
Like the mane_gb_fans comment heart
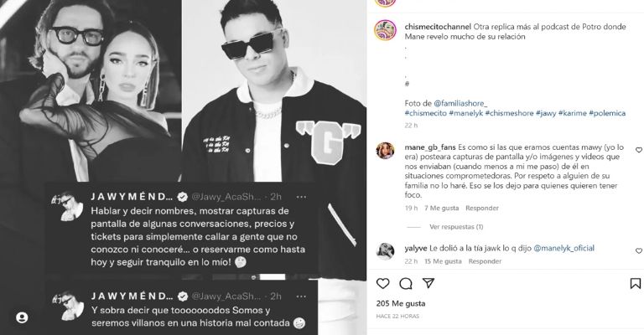(639, 150)
